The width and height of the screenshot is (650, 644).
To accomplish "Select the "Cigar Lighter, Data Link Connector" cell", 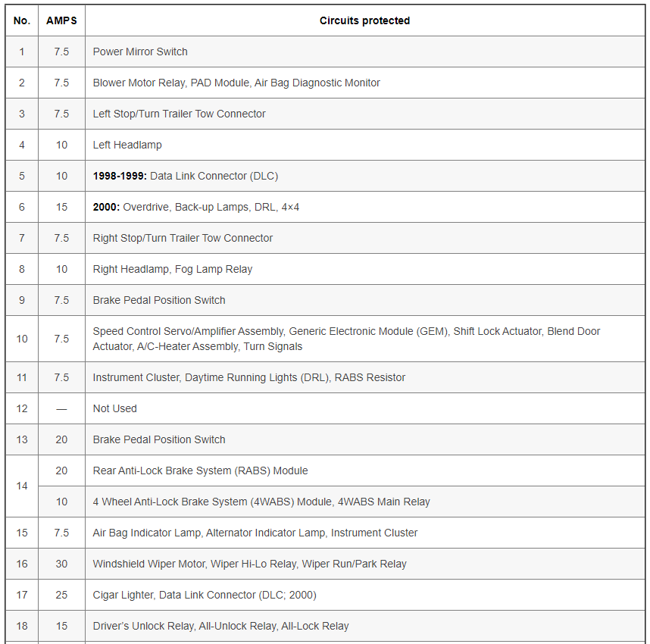I will [x=205, y=595].
